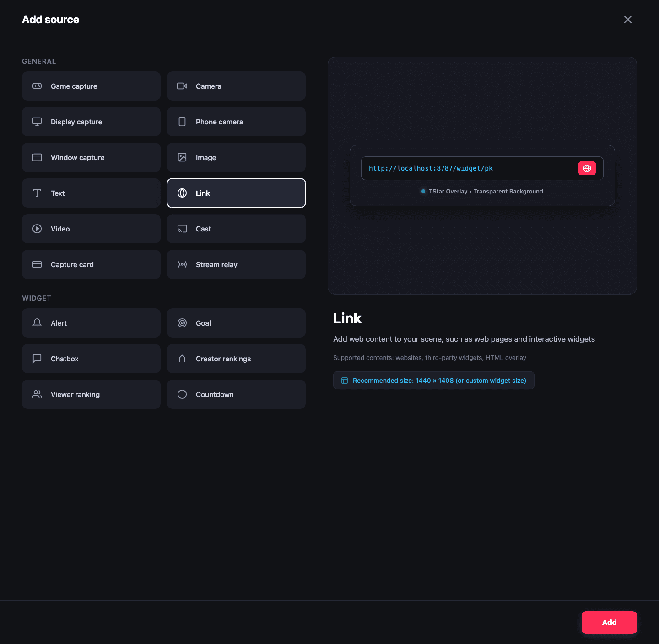The width and height of the screenshot is (659, 644).
Task: Click the red globe button in URL preview
Action: click(x=587, y=168)
